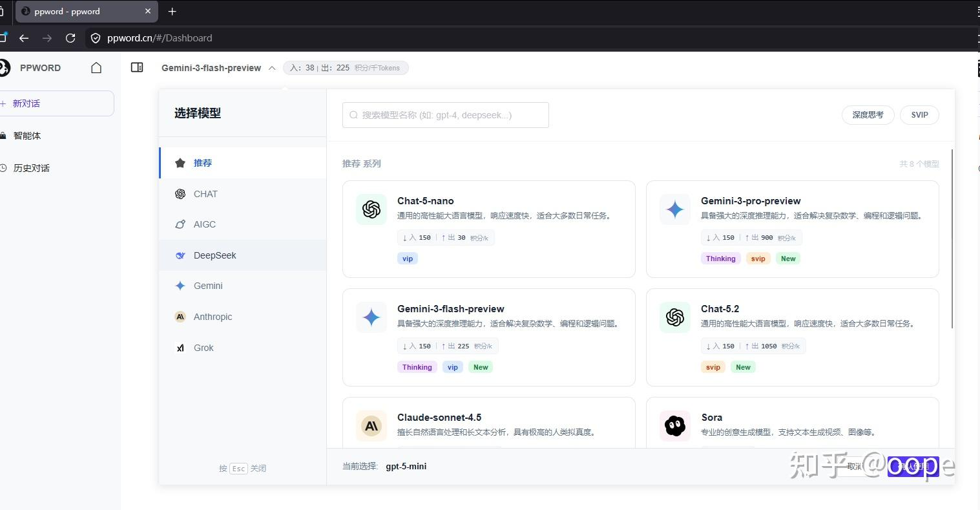Image resolution: width=980 pixels, height=510 pixels.
Task: Close the ppword browser tab
Action: click(148, 12)
